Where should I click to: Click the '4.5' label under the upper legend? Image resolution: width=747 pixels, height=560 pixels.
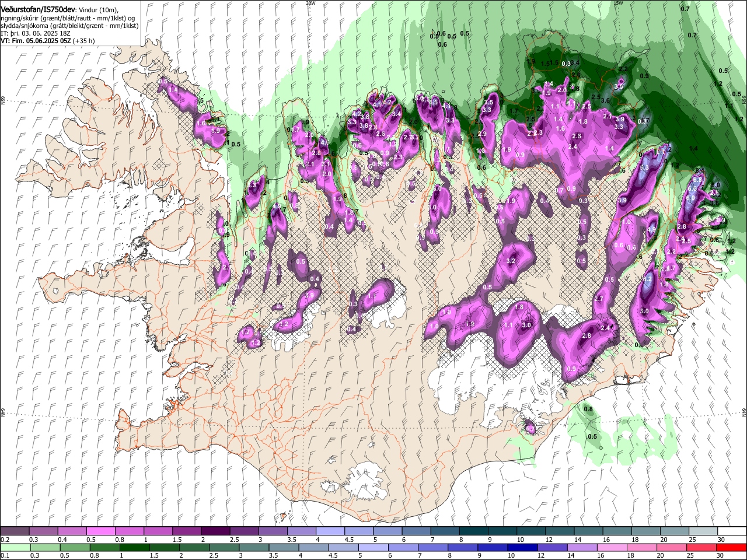point(349,540)
